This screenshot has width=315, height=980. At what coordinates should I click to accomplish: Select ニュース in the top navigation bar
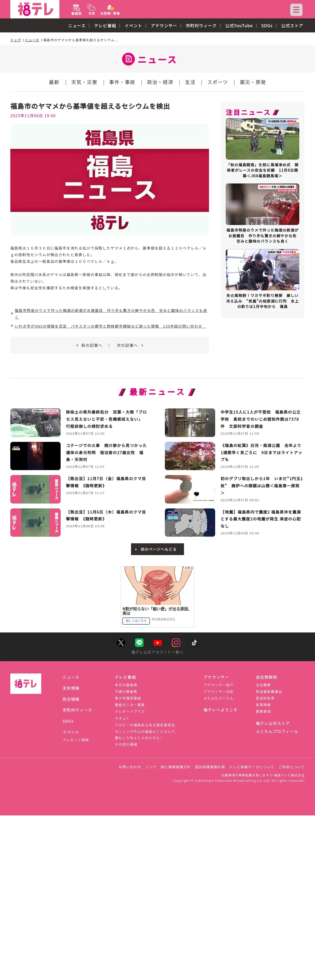tap(76, 26)
